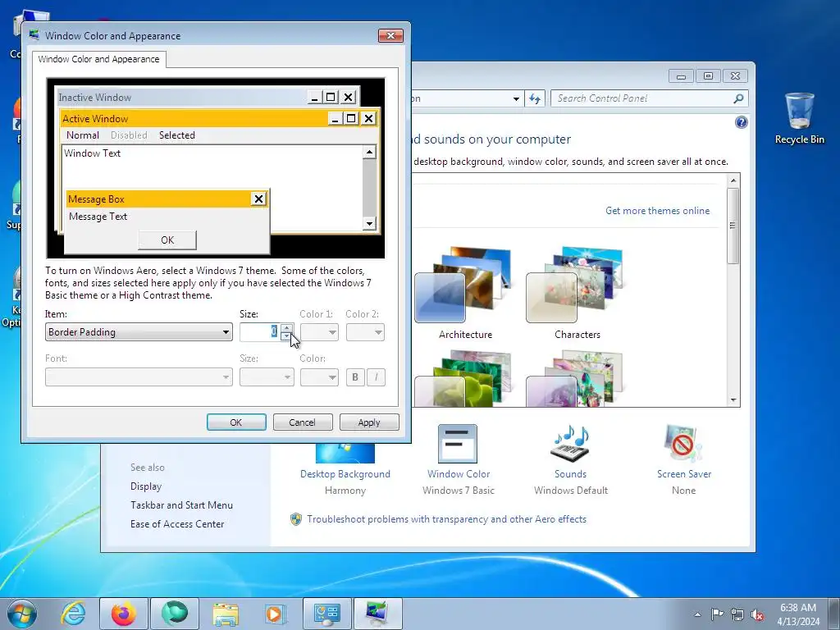Click preview window scrollbar up arrow
This screenshot has height=630, width=840.
pos(369,152)
